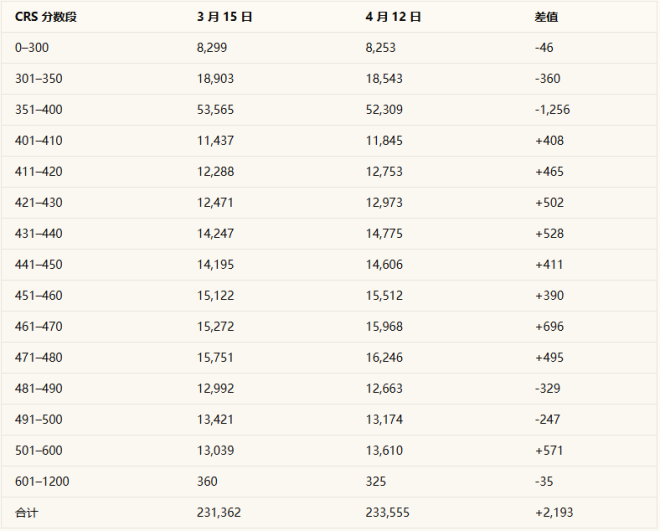The image size is (660, 531).
Task: Click the value 53,565 in the table
Action: 216,109
